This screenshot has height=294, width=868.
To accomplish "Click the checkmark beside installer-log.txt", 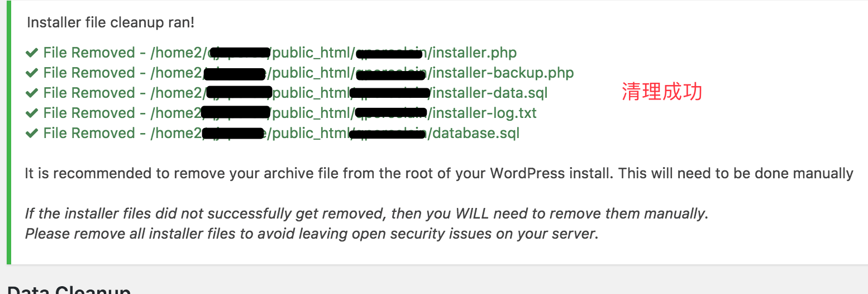I will 31,113.
